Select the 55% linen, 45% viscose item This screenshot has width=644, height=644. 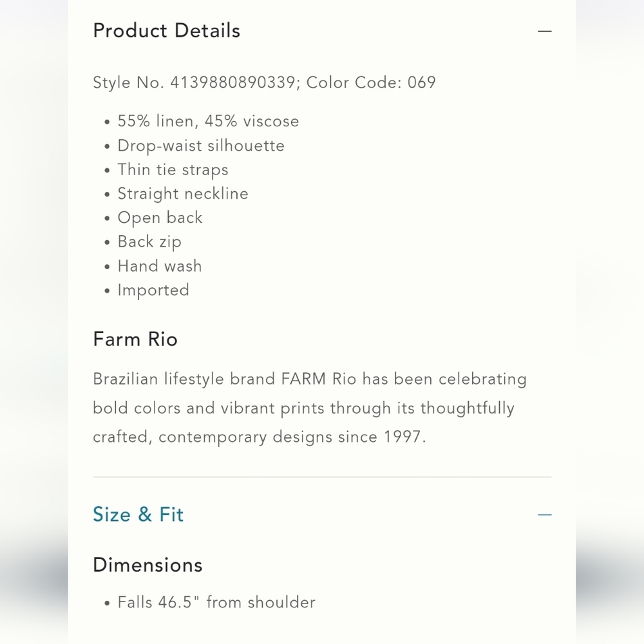click(x=208, y=122)
